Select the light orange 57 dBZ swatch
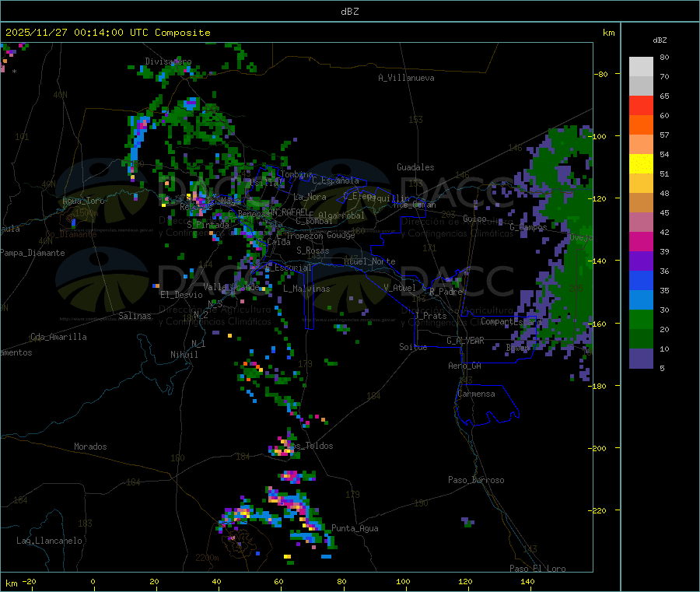This screenshot has width=700, height=592. click(641, 145)
